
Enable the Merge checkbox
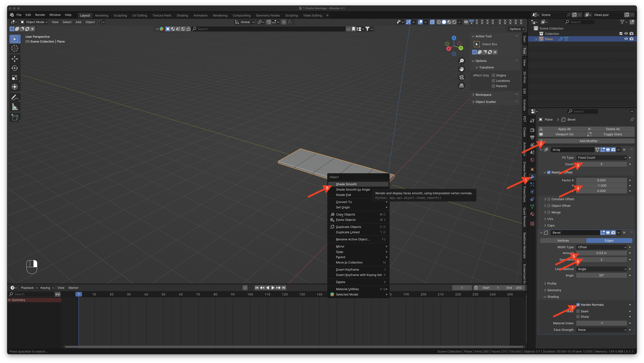(549, 212)
